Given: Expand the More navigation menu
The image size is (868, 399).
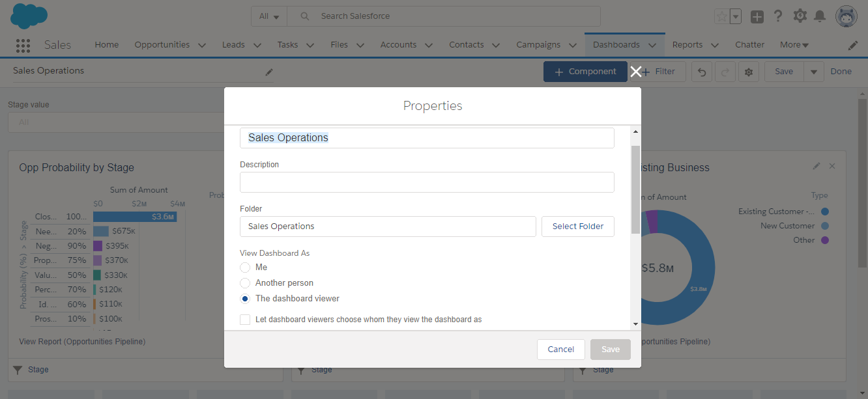Looking at the screenshot, I should click(x=794, y=45).
